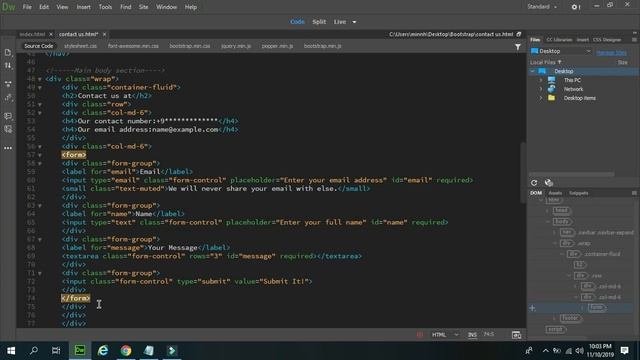The image size is (640, 360).
Task: Switch to the Snippets tab
Action: click(578, 193)
